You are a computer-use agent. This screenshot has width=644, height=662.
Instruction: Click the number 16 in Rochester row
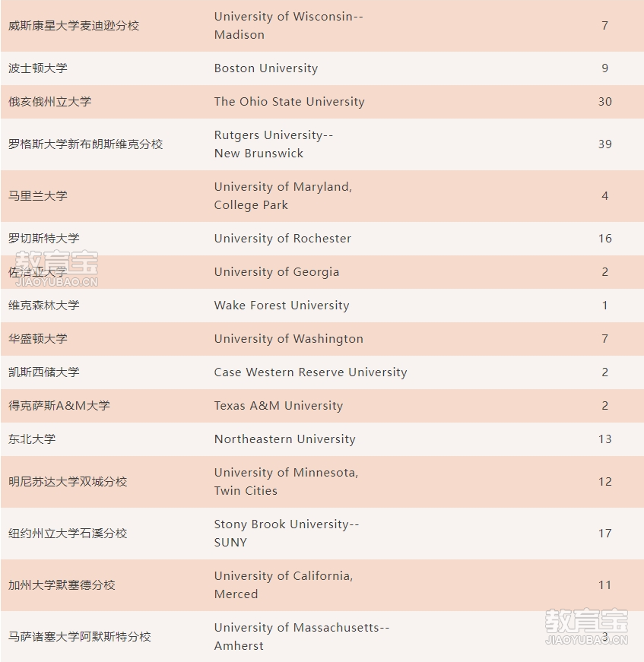(x=604, y=238)
